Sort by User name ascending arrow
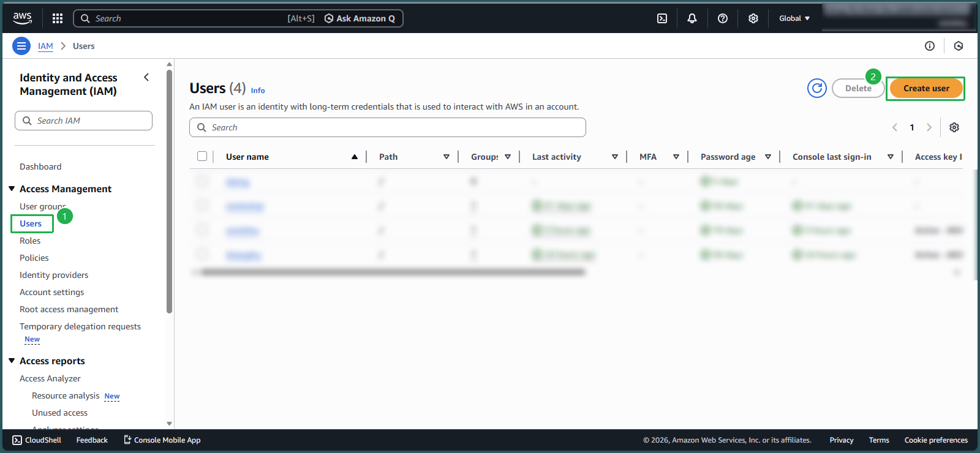980x453 pixels. pyautogui.click(x=355, y=157)
